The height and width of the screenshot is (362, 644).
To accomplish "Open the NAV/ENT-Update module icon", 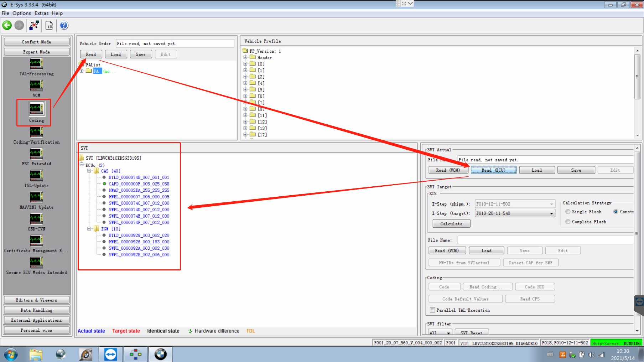I will pos(36,197).
